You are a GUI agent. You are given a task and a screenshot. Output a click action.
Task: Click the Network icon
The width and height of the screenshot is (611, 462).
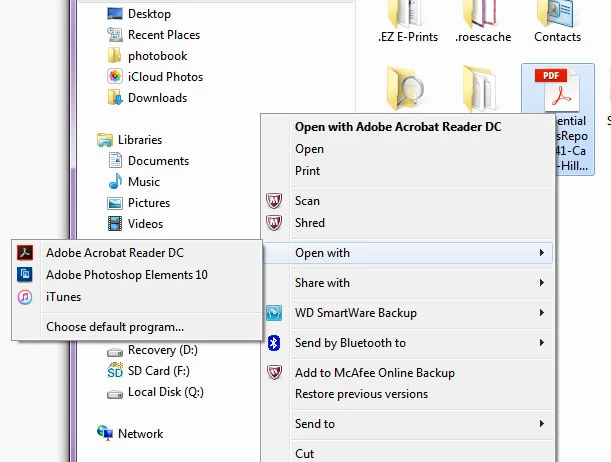tap(105, 433)
